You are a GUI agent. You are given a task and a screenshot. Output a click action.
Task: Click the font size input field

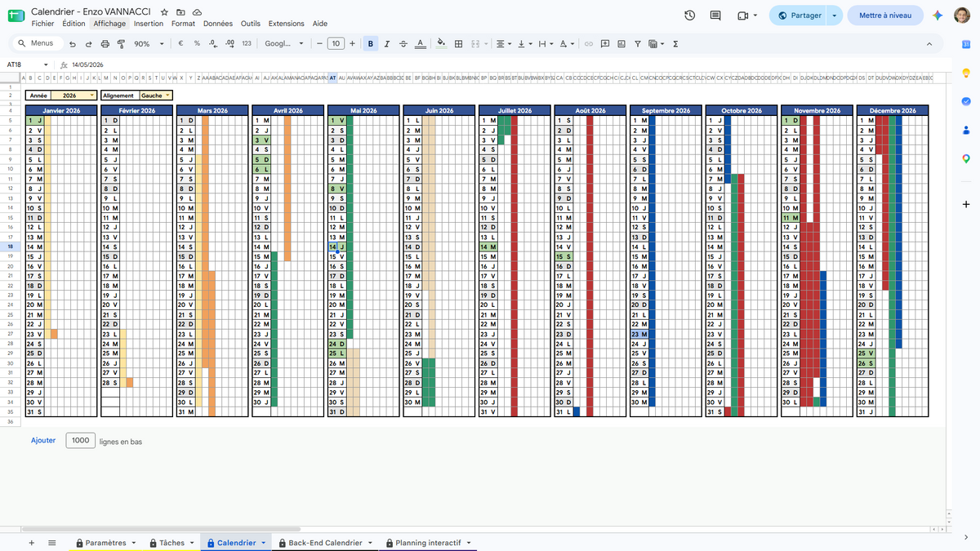(336, 44)
